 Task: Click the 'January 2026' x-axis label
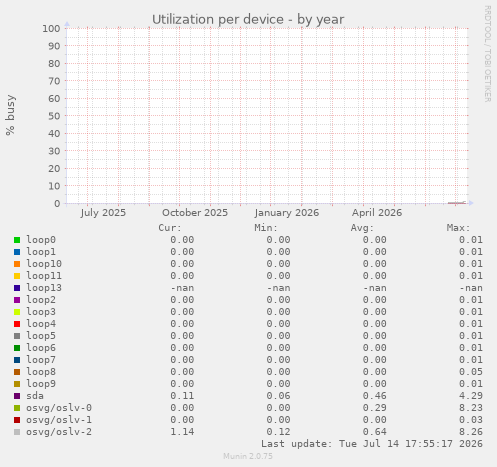point(287,213)
